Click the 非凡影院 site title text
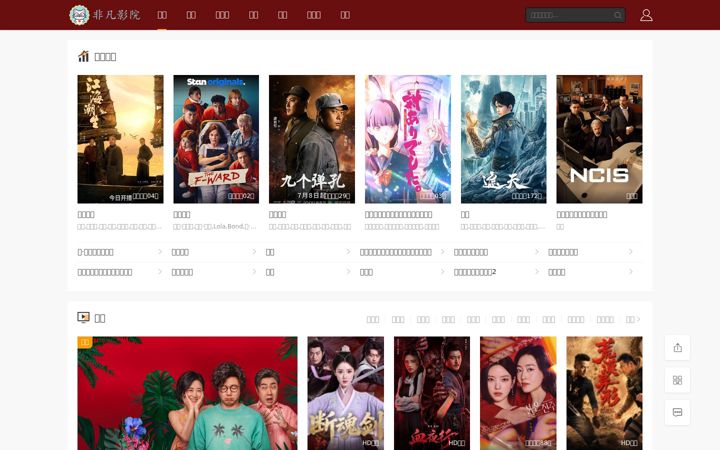This screenshot has width=720, height=450. 116,15
